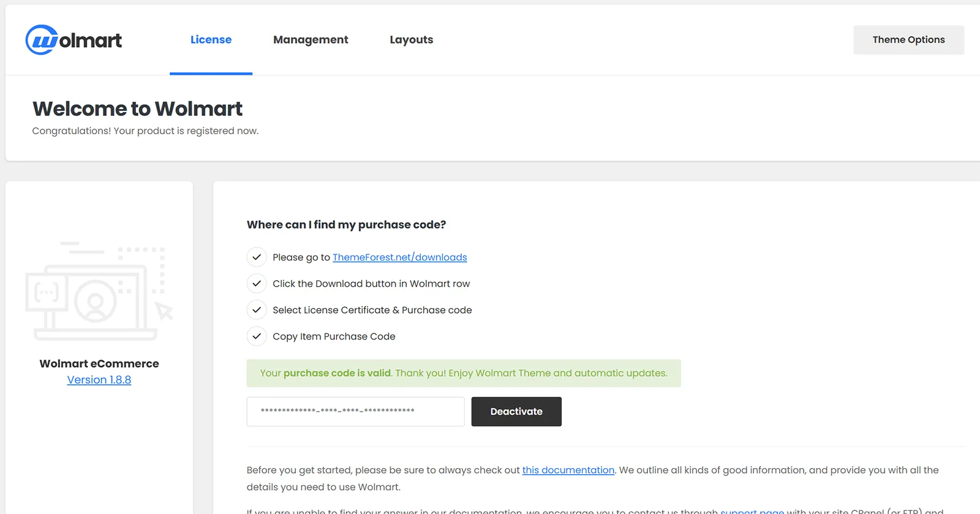980x514 pixels.
Task: Click the 'Wolmart eCommerce' product title
Action: [99, 364]
